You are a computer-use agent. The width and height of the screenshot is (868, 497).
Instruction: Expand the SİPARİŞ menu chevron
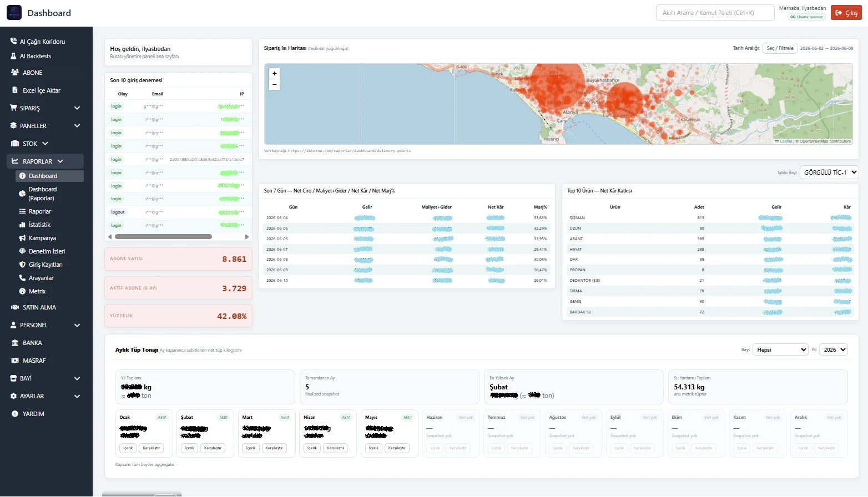tap(77, 108)
